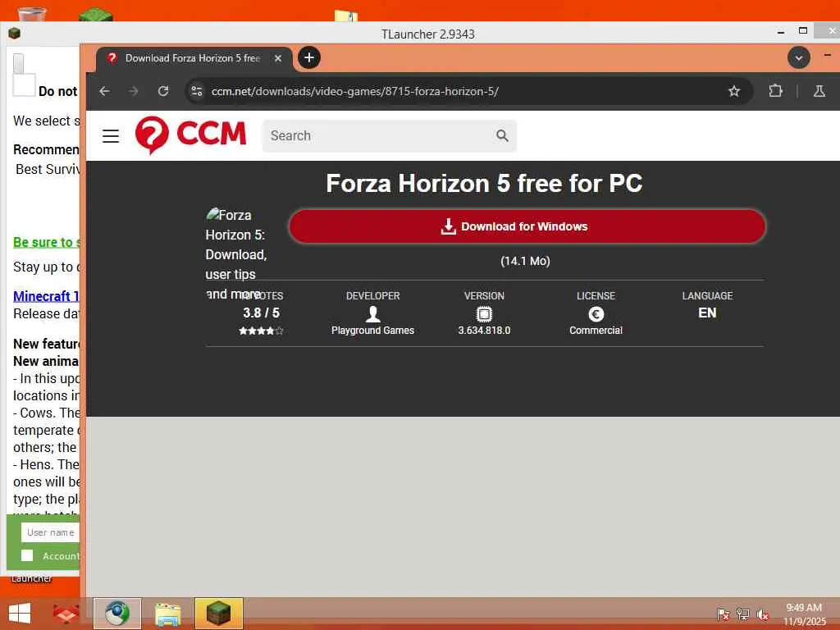This screenshot has width=840, height=630.
Task: Expand the tab search dropdown arrow
Action: pos(799,58)
